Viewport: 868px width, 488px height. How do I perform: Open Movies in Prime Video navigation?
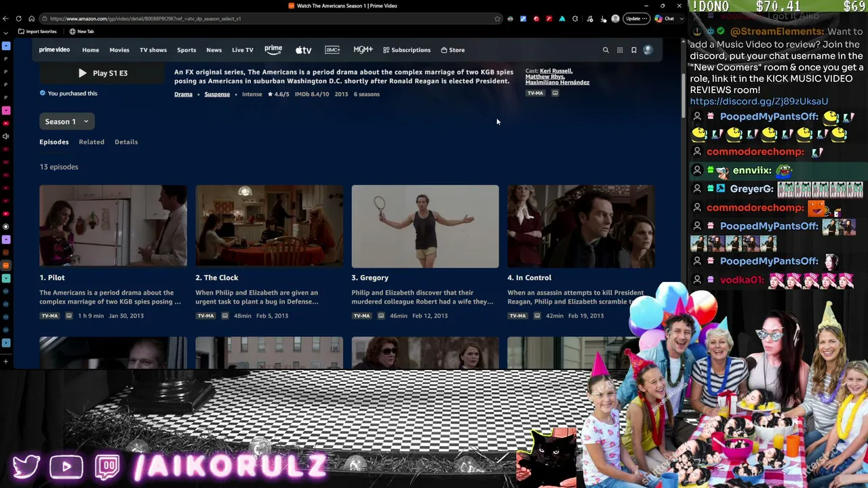(x=119, y=49)
